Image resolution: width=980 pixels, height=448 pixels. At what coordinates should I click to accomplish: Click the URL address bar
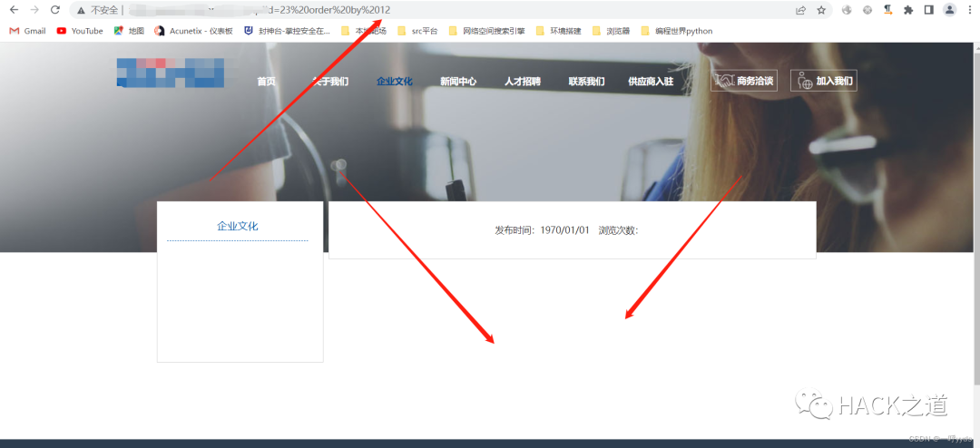[x=454, y=10]
